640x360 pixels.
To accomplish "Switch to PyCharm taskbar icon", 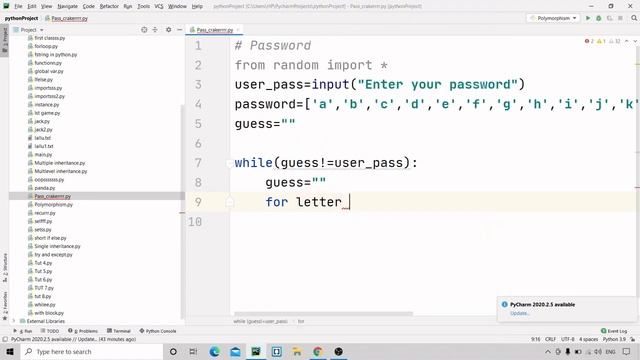I will (256, 351).
